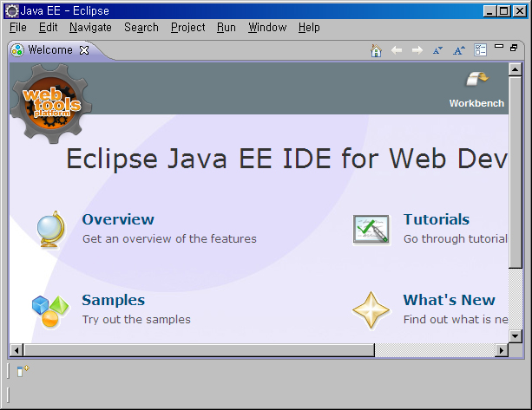Click the Tutorials checkmark icon
The image size is (532, 410).
pyautogui.click(x=371, y=230)
